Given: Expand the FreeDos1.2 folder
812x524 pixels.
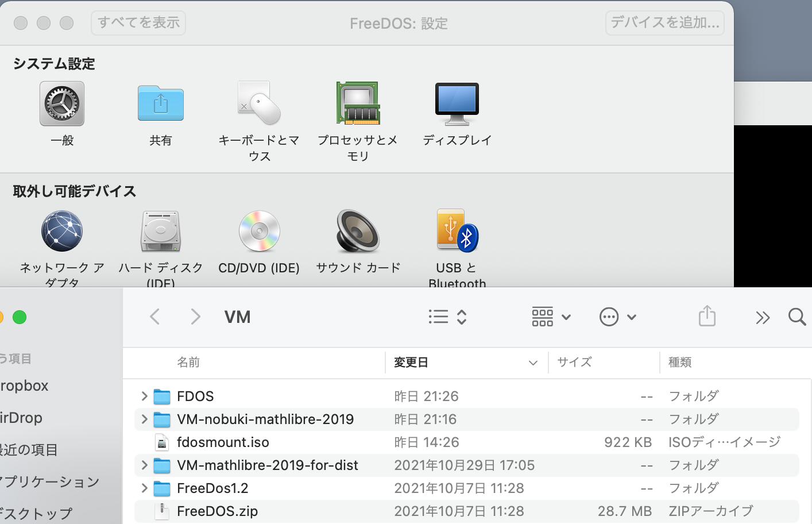Looking at the screenshot, I should click(x=144, y=488).
